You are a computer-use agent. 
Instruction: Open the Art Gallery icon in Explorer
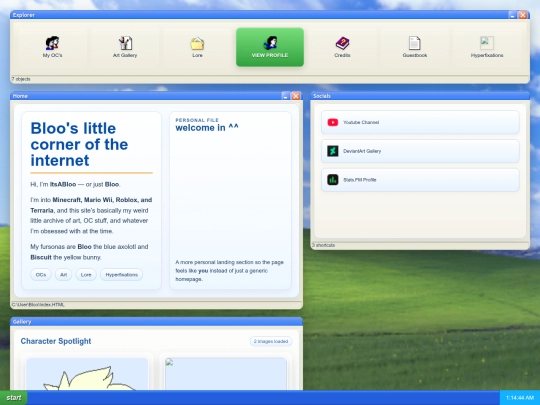pyautogui.click(x=125, y=47)
